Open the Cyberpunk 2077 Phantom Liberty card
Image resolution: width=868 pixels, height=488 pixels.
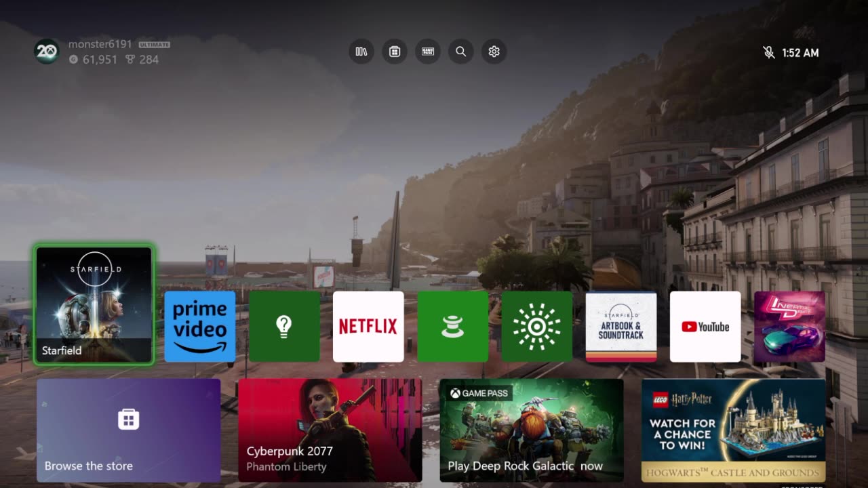pos(330,430)
